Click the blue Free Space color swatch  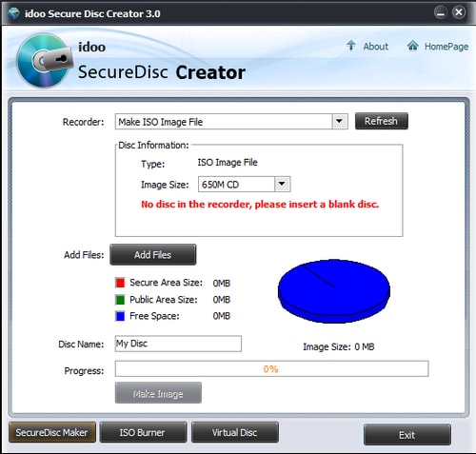click(120, 316)
